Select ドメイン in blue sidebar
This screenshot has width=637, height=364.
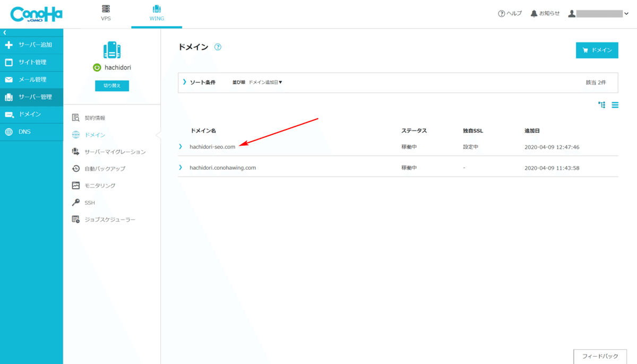(31, 115)
